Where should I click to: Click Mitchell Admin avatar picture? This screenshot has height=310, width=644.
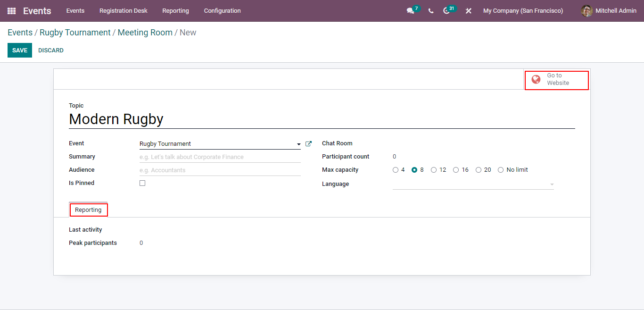tap(587, 11)
